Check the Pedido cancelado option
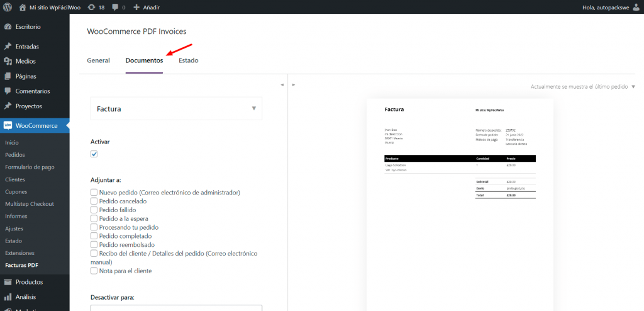 94,201
